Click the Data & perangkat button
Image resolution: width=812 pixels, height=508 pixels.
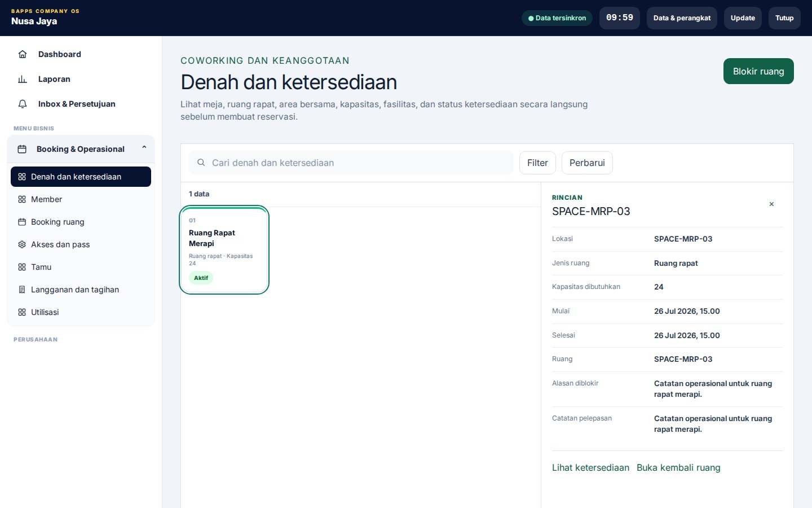pos(682,18)
